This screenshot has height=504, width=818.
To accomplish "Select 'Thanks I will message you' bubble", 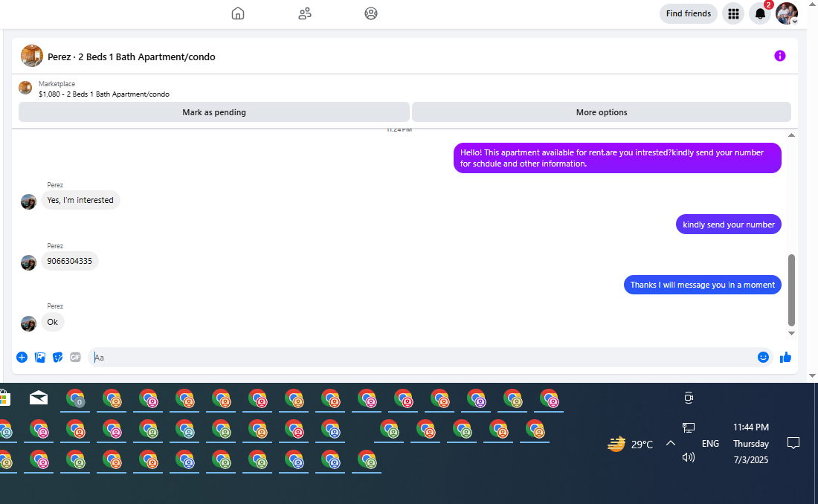I will tap(702, 285).
